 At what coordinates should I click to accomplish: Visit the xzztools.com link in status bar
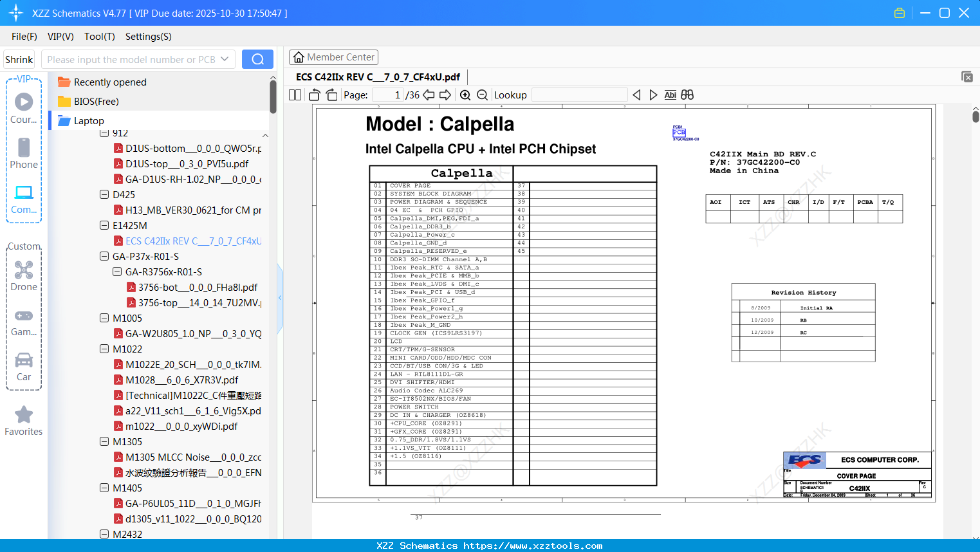click(x=533, y=546)
